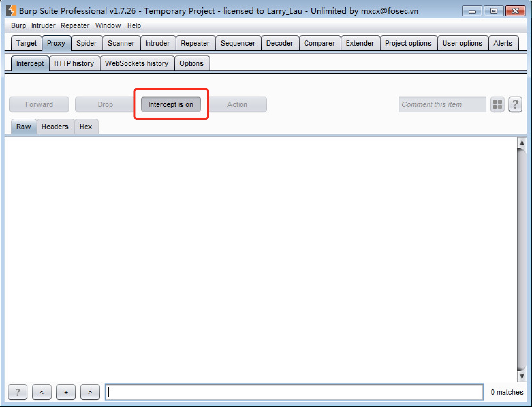Select the Raw message view tab
The image size is (532, 407).
coord(24,127)
